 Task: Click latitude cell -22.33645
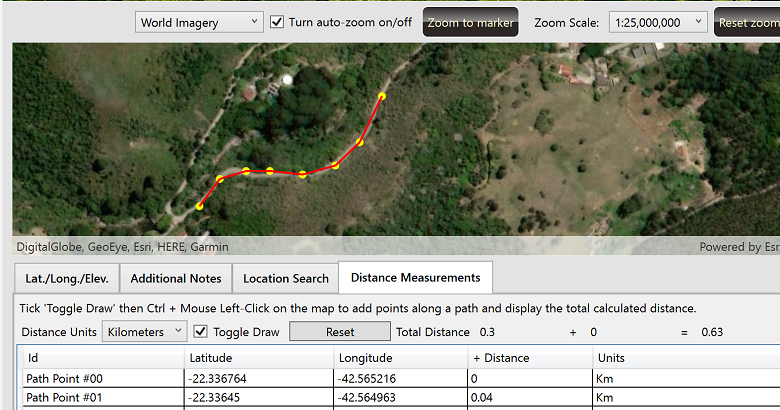pos(259,398)
